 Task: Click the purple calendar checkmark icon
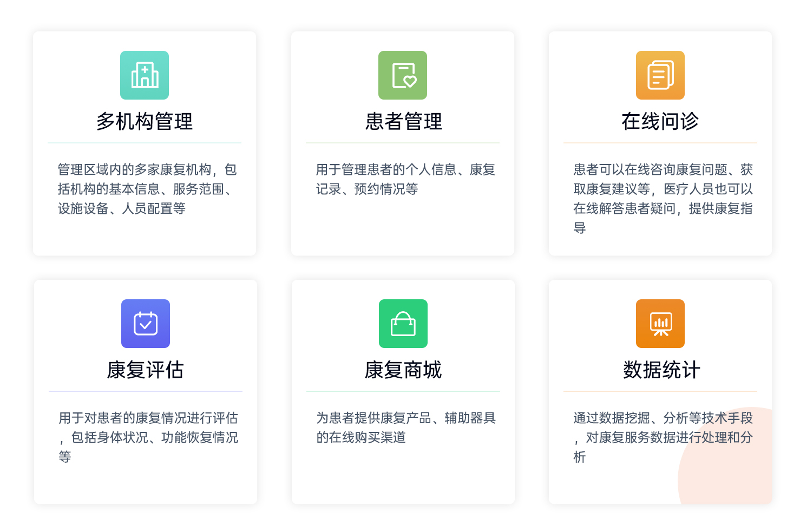(146, 324)
